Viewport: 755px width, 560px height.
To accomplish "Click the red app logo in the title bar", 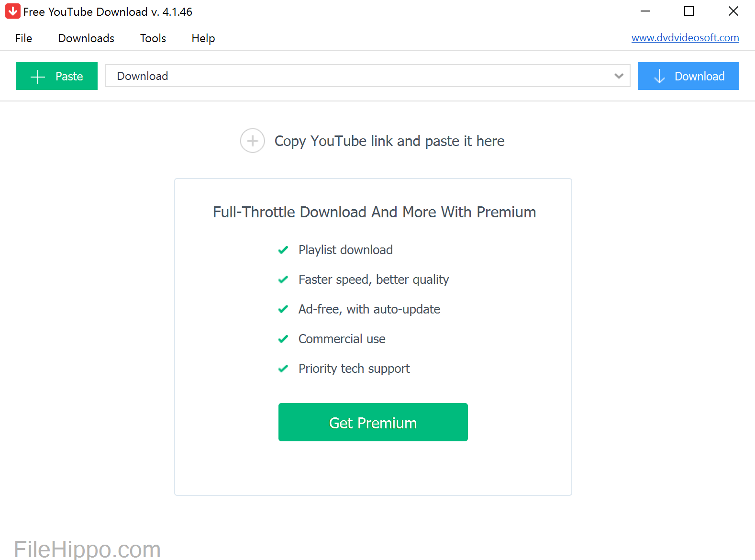I will (x=12, y=11).
